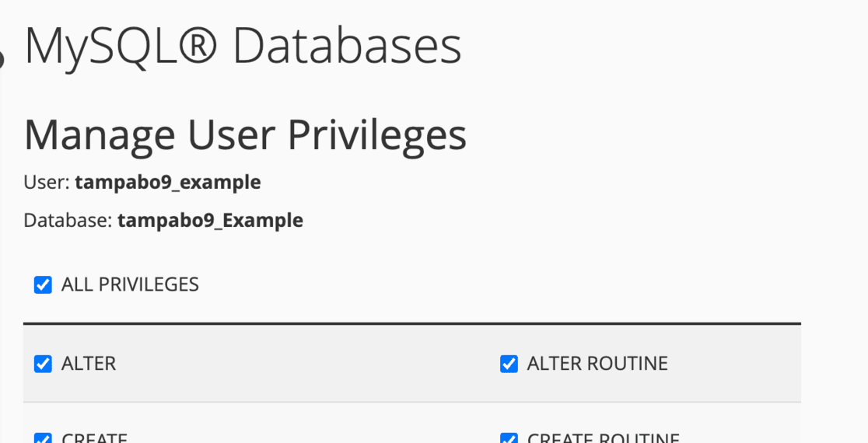Viewport: 868px width, 443px height.
Task: Select the ALTER ROUTINE label
Action: point(597,364)
